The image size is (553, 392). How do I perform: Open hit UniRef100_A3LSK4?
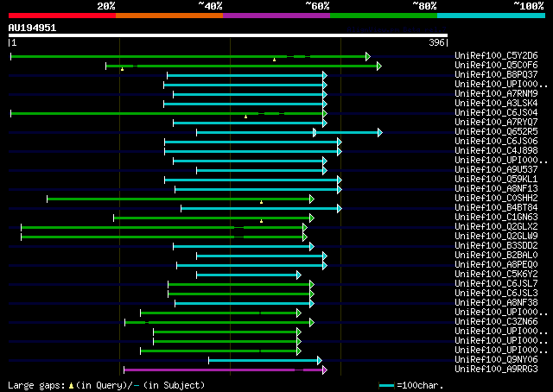pyautogui.click(x=496, y=103)
